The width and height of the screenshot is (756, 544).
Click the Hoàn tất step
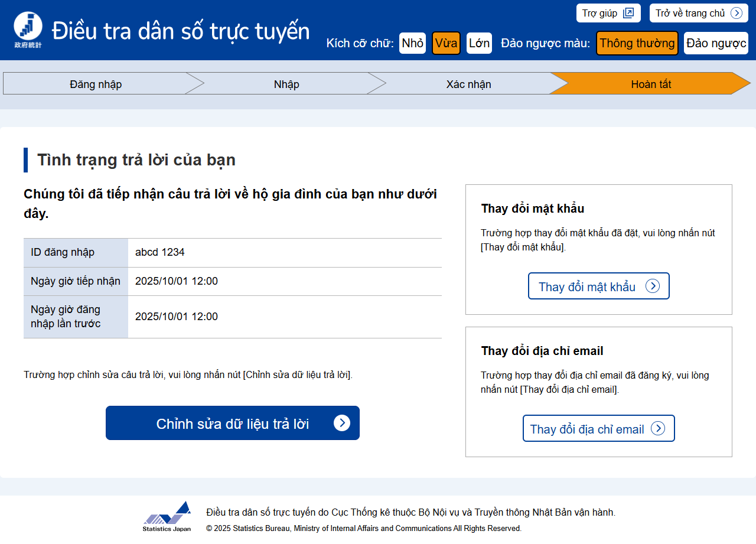tap(651, 84)
